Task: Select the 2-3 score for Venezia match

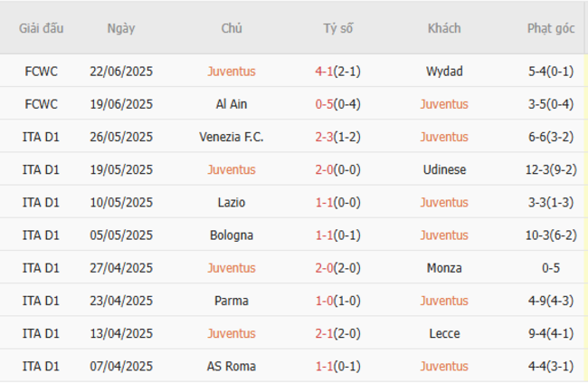Action: click(325, 137)
